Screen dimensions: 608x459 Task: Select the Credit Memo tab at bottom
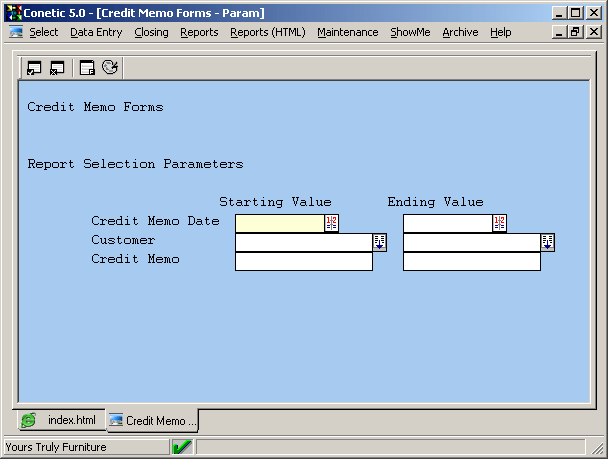click(152, 421)
